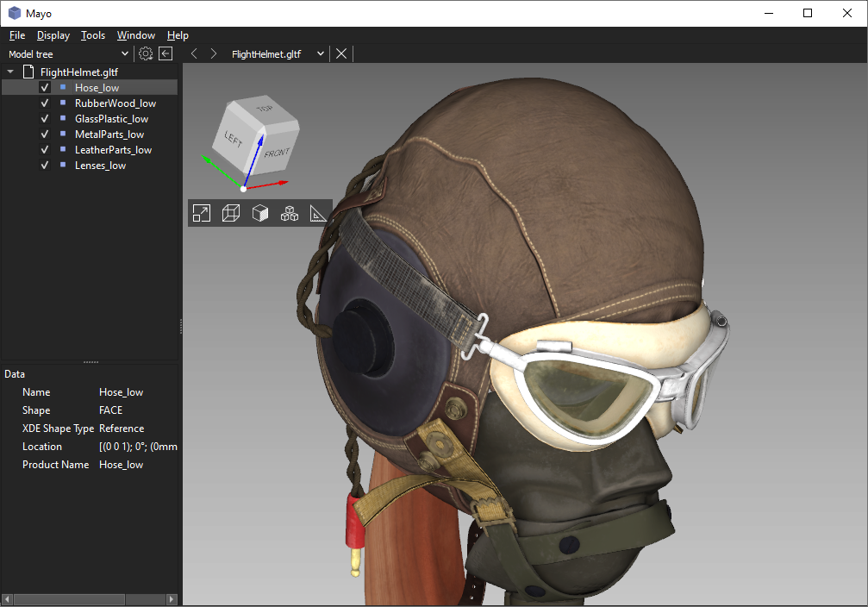Toggle the GlassPlastic_low checkbox

click(x=45, y=118)
